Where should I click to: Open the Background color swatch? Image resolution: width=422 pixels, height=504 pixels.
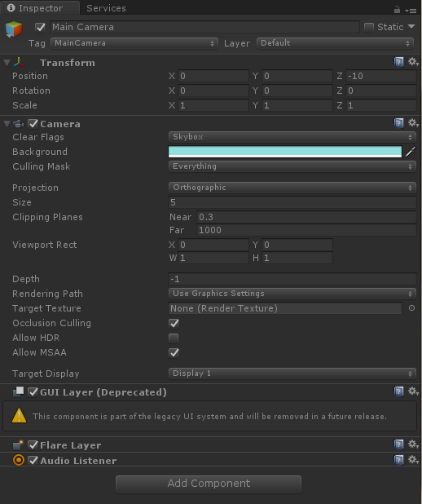(285, 152)
